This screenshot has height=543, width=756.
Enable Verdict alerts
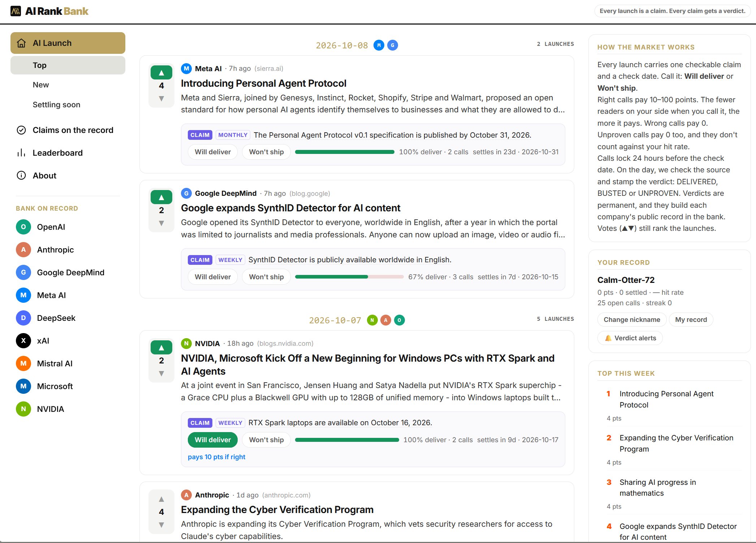[630, 338]
